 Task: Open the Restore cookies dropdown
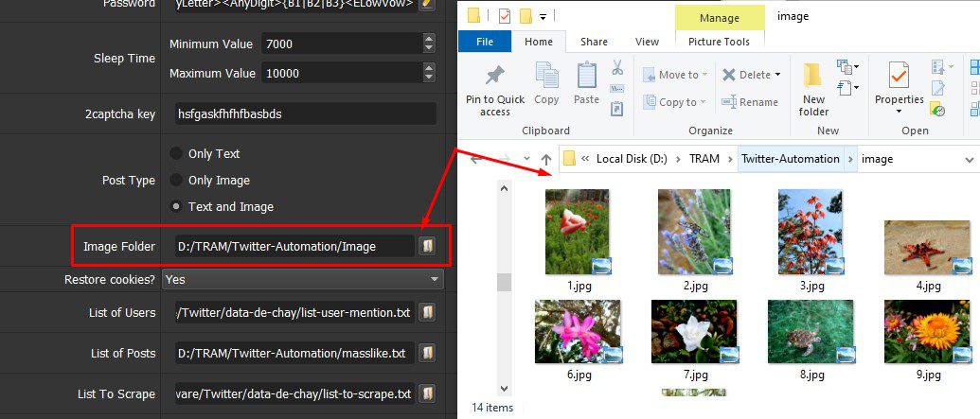pyautogui.click(x=303, y=279)
